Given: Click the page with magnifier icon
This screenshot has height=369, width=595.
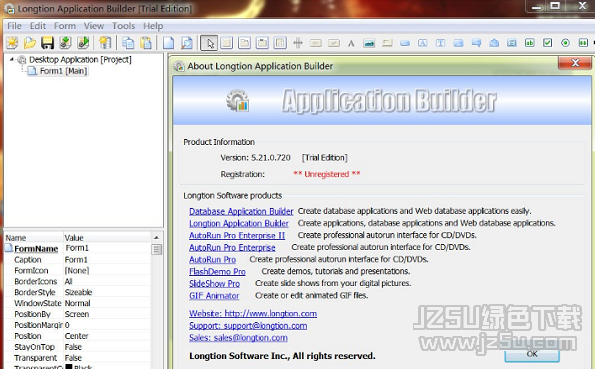Looking at the screenshot, I should tap(186, 43).
